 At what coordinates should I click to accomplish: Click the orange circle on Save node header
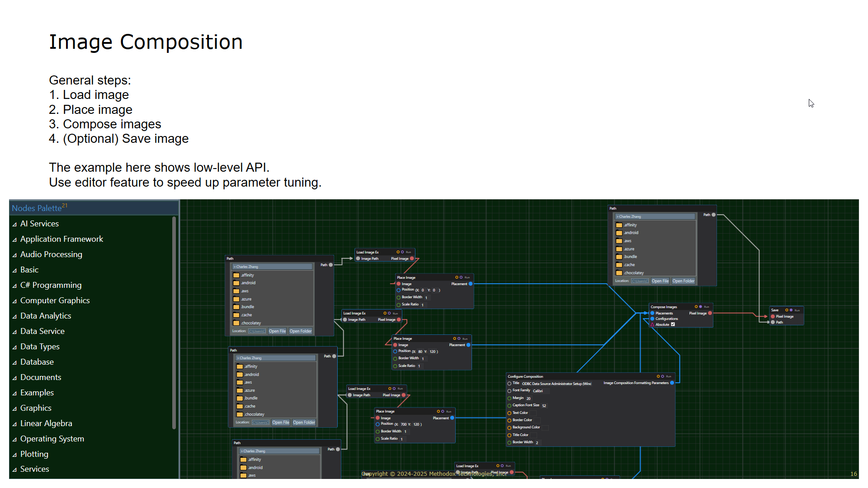coord(787,310)
